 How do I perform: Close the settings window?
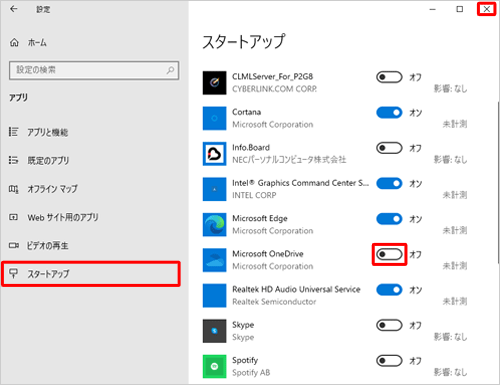coord(487,9)
